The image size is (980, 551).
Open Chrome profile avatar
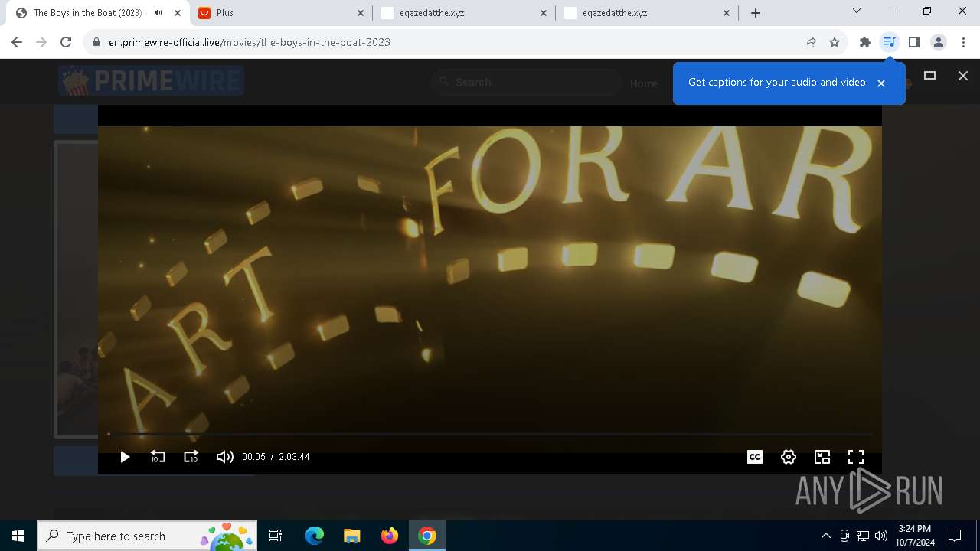pyautogui.click(x=938, y=42)
